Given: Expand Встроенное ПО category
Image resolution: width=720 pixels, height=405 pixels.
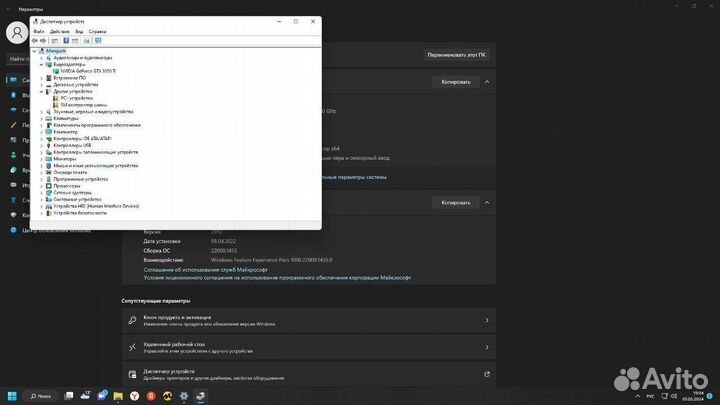Looking at the screenshot, I should tap(41, 78).
